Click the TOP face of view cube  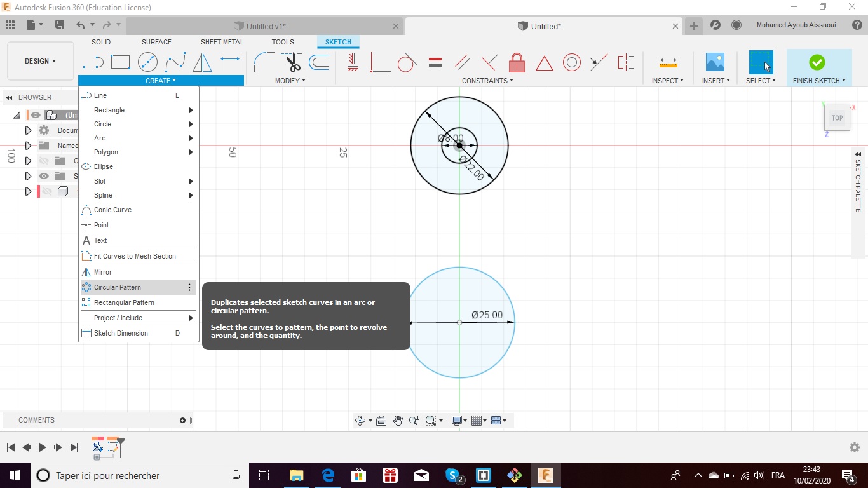click(837, 118)
